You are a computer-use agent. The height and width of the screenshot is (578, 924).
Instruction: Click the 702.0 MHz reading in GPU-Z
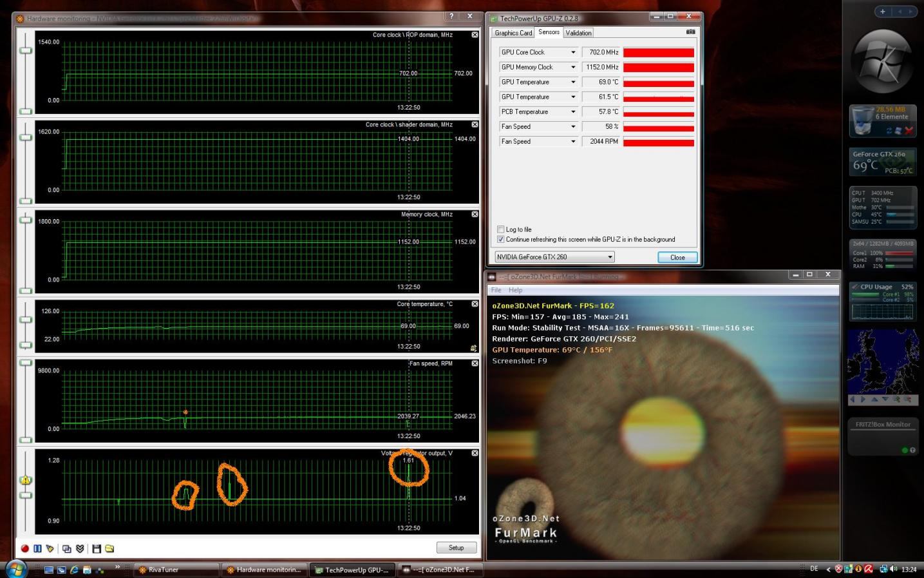click(601, 52)
